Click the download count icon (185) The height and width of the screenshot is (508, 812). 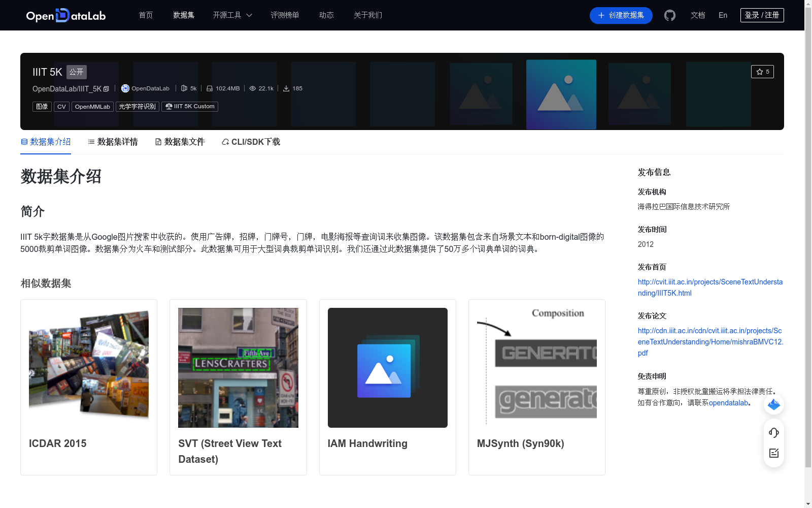286,88
